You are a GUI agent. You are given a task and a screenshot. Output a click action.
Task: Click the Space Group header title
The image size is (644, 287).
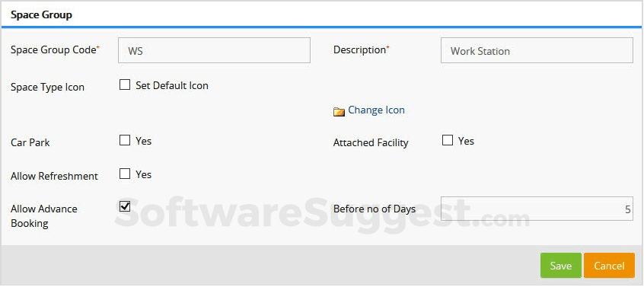tap(41, 14)
